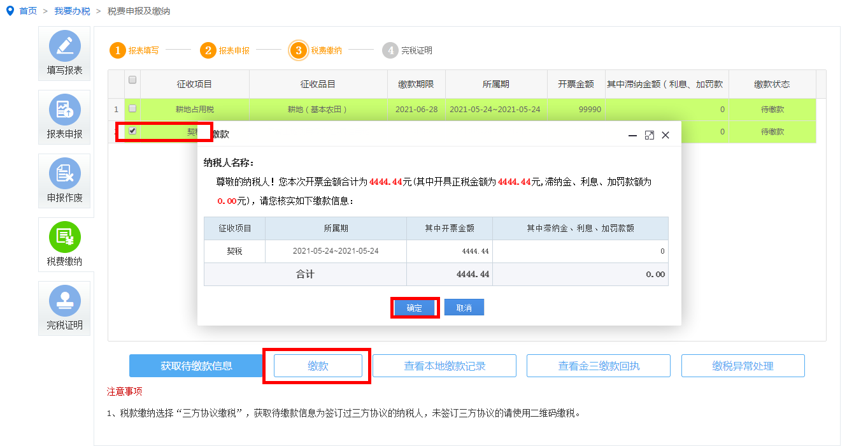This screenshot has height=446, width=868.
Task: Click the 注意事项 red heading
Action: (x=125, y=391)
